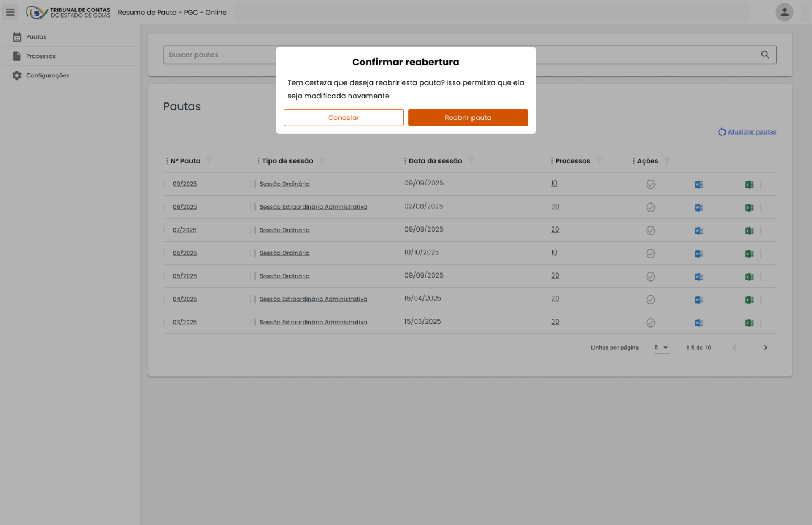Click the hamburger menu icon

click(10, 12)
